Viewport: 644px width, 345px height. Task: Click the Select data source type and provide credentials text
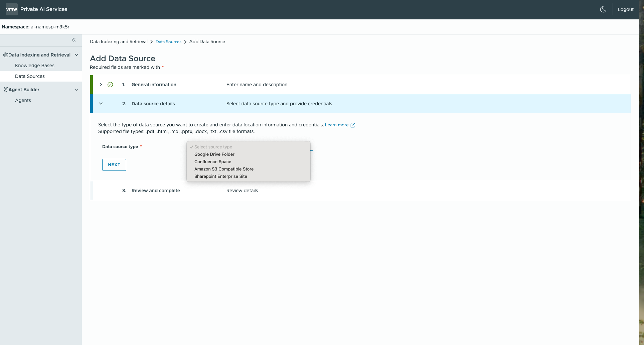pyautogui.click(x=279, y=104)
